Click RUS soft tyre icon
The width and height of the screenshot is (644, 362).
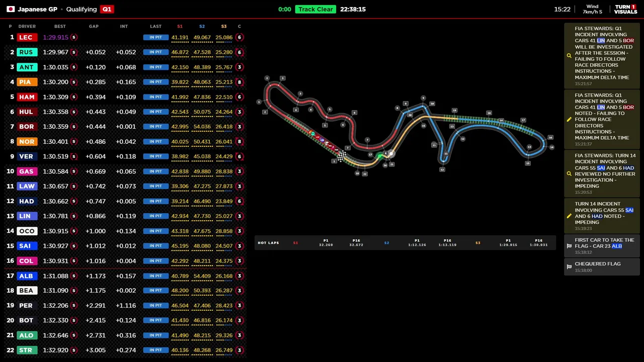point(74,52)
